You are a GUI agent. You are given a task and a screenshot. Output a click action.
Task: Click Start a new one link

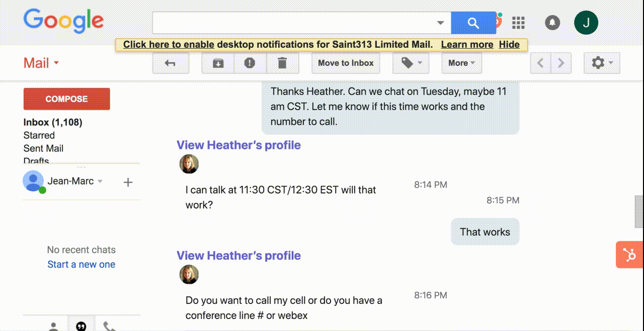[x=81, y=265]
